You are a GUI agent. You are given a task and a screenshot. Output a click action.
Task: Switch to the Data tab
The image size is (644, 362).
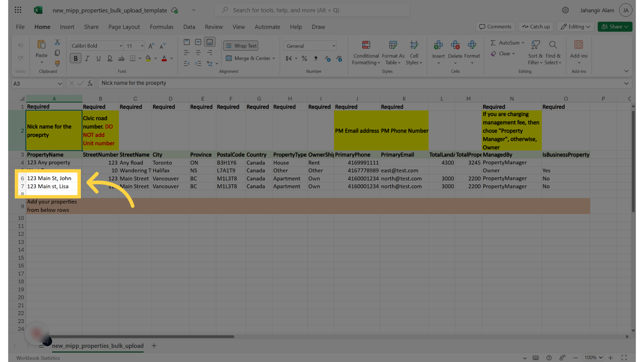point(189,27)
